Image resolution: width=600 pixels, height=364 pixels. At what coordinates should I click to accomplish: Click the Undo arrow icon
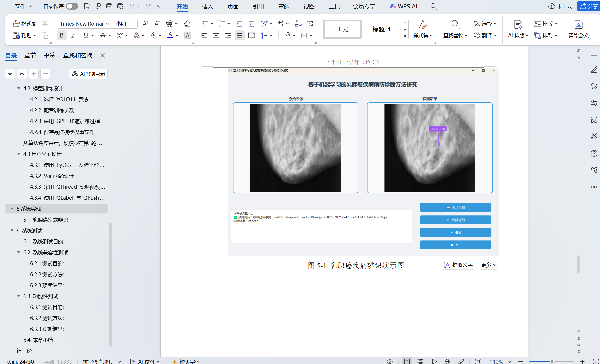pyautogui.click(x=132, y=6)
